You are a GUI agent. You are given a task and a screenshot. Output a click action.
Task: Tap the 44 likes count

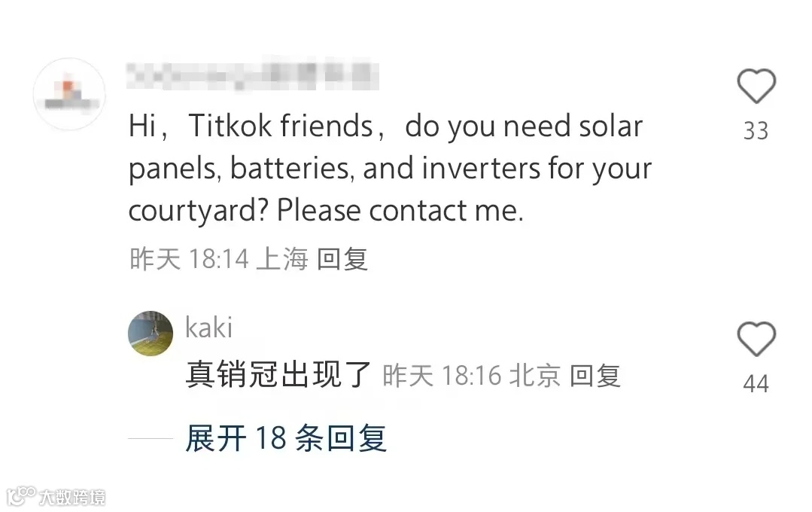756,384
